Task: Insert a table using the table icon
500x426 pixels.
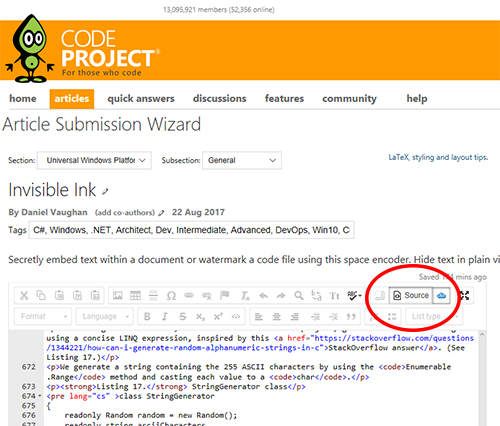Action: tap(135, 295)
